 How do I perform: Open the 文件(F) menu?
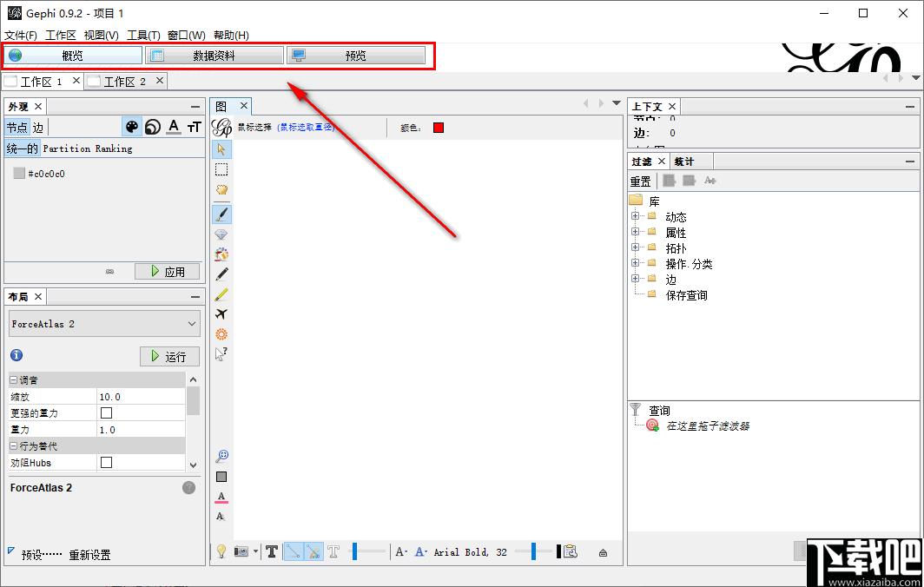[x=21, y=36]
